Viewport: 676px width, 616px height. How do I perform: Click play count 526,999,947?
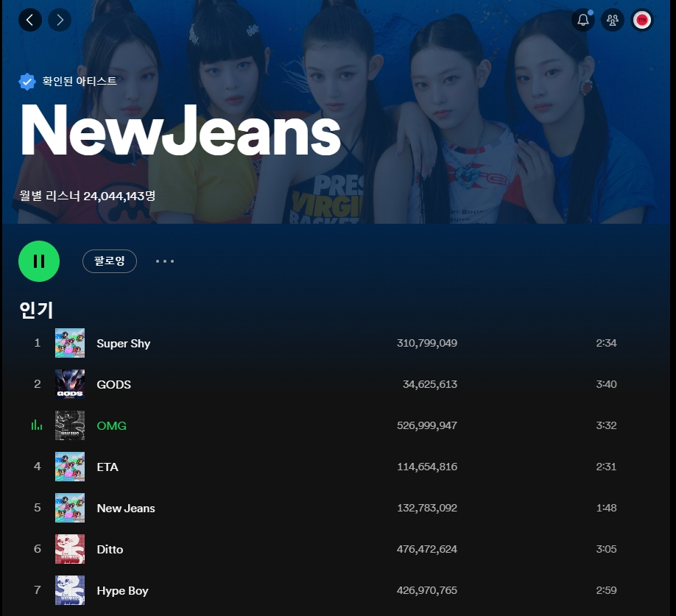[x=427, y=425]
